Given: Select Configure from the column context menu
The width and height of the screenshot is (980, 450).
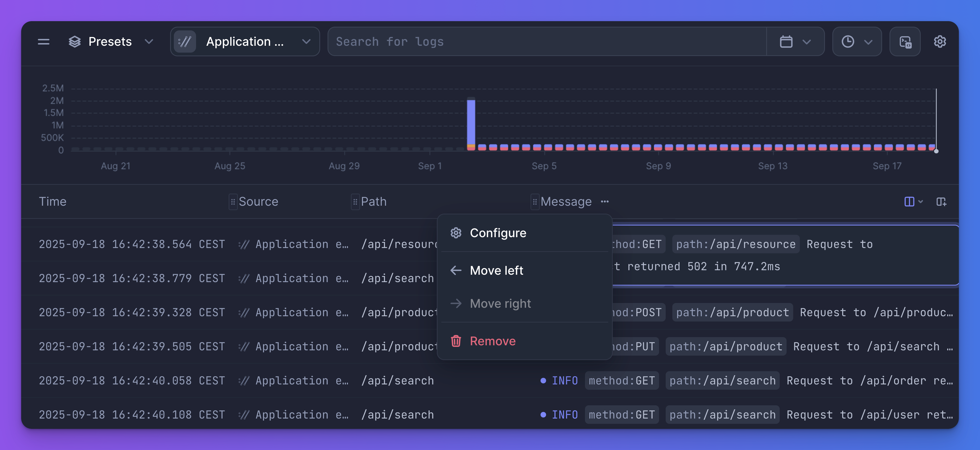Looking at the screenshot, I should [x=498, y=233].
